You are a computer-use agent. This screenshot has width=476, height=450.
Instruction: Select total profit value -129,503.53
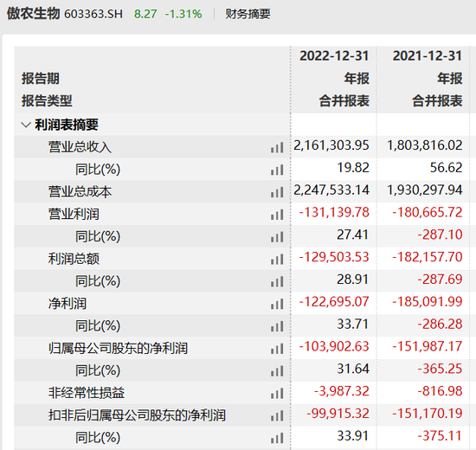[334, 257]
